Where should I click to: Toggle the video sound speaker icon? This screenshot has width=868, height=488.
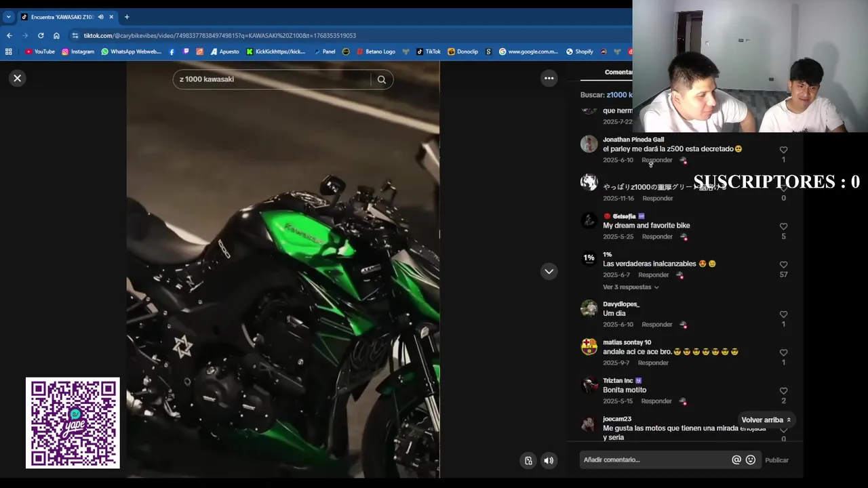[549, 461]
